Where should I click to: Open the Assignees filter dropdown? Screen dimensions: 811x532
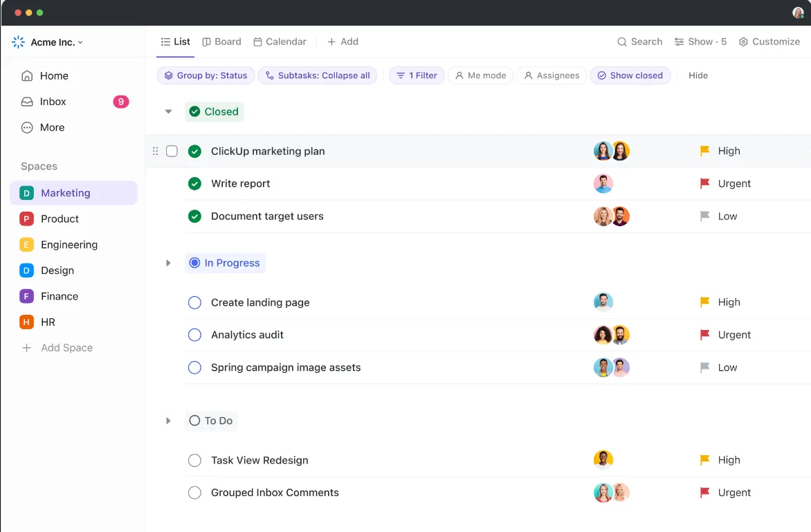point(552,75)
